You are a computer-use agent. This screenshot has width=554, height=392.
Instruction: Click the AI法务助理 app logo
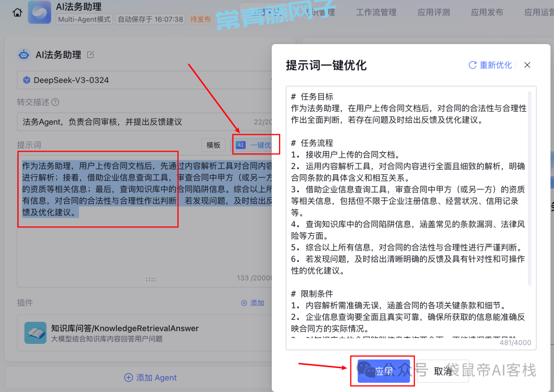click(x=39, y=12)
